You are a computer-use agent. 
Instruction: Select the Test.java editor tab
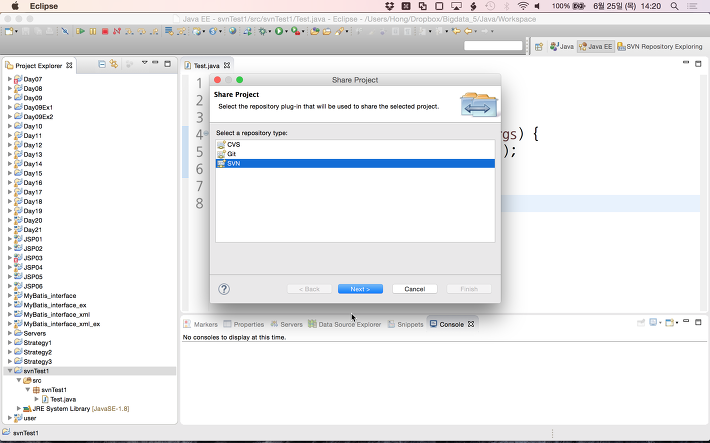pyautogui.click(x=206, y=66)
